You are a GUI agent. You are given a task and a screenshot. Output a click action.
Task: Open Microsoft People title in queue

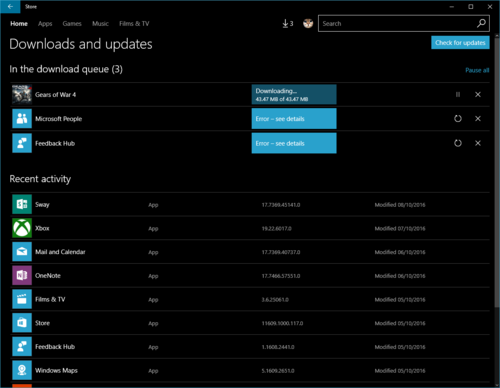click(x=59, y=119)
